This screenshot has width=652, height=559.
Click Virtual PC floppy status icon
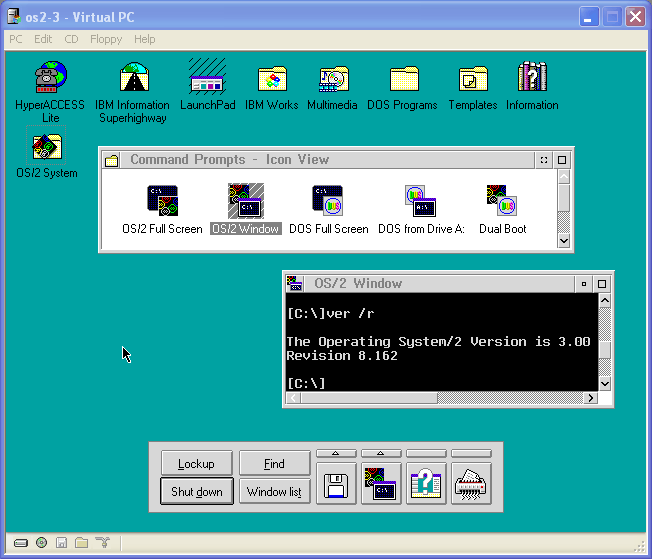pyautogui.click(x=62, y=542)
